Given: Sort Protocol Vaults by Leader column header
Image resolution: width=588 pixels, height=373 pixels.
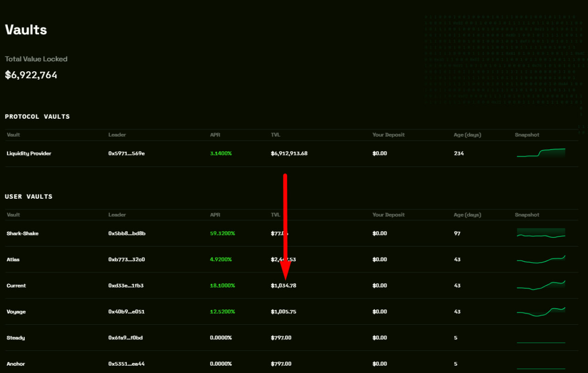Looking at the screenshot, I should (117, 135).
